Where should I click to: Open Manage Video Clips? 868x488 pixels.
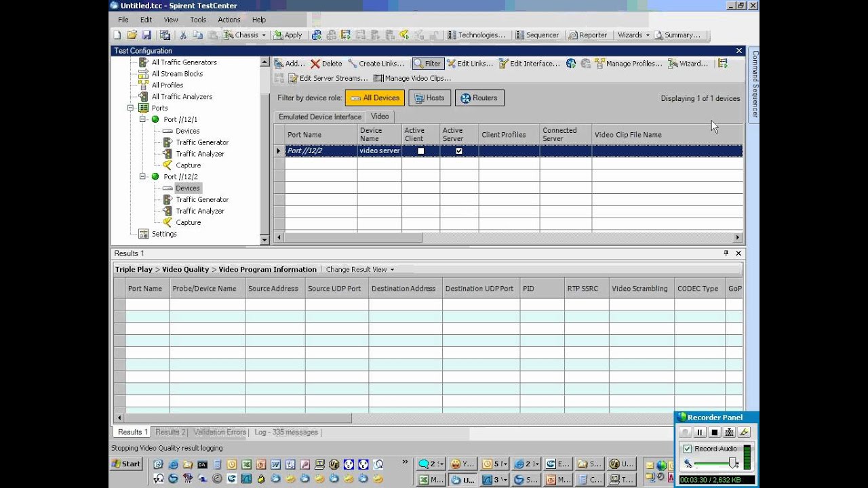[412, 79]
